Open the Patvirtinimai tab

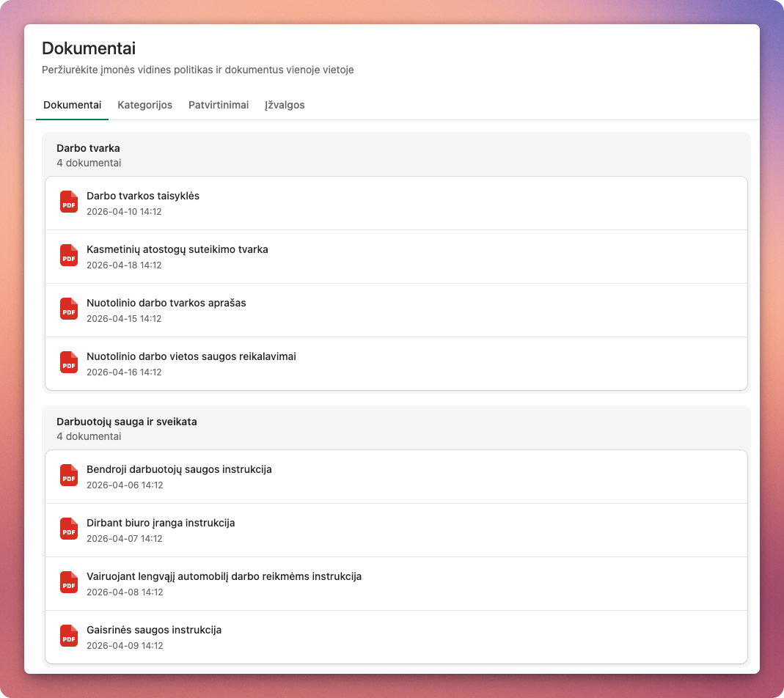coord(218,105)
